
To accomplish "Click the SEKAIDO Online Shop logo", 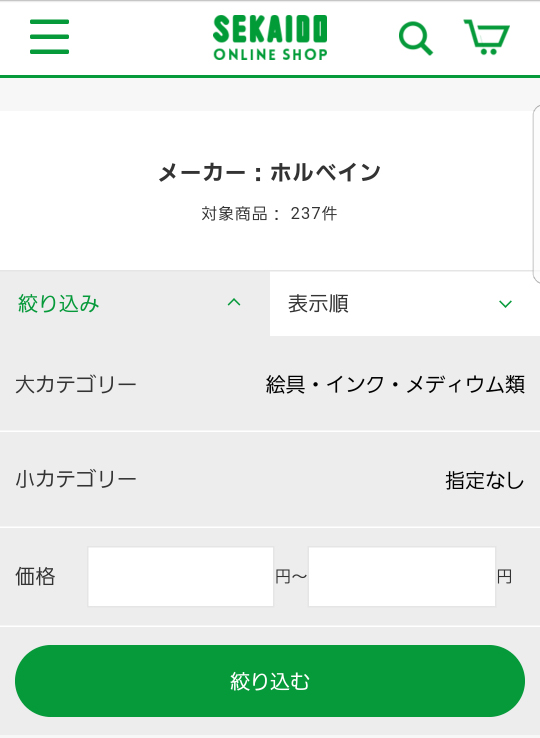I will (x=270, y=38).
